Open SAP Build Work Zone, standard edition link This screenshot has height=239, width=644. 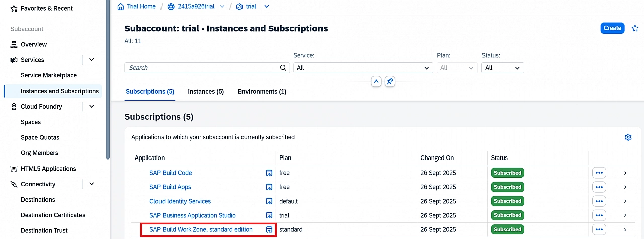[201, 230]
